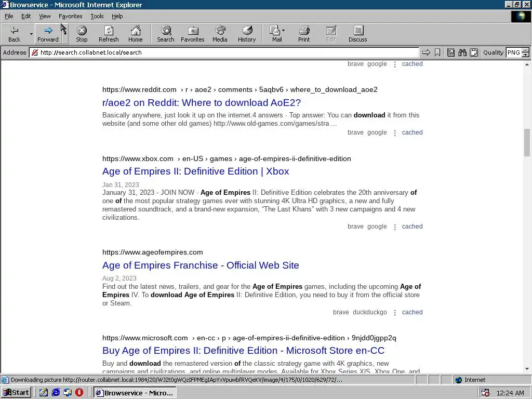Click cached link at top of page

click(x=412, y=64)
